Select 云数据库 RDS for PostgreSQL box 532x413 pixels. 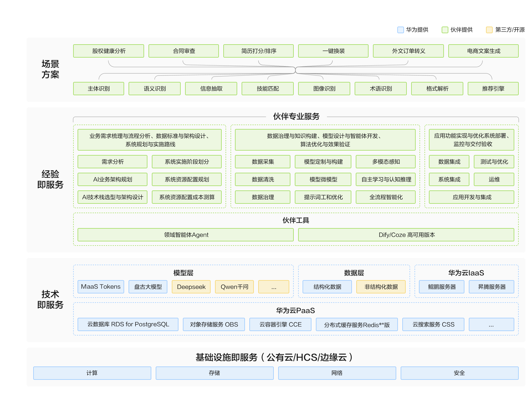pos(128,324)
